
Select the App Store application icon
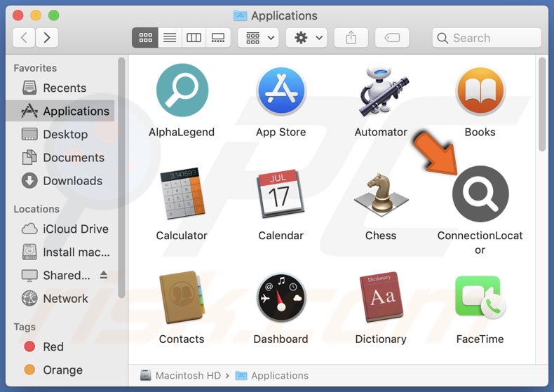(281, 90)
